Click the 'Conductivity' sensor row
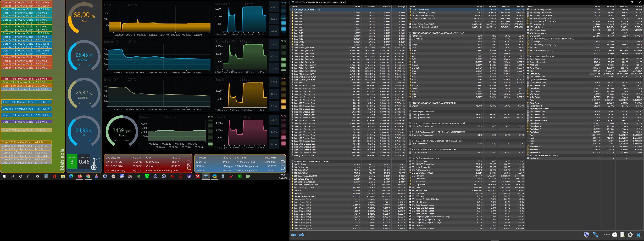The image size is (644, 241). click(x=584, y=74)
